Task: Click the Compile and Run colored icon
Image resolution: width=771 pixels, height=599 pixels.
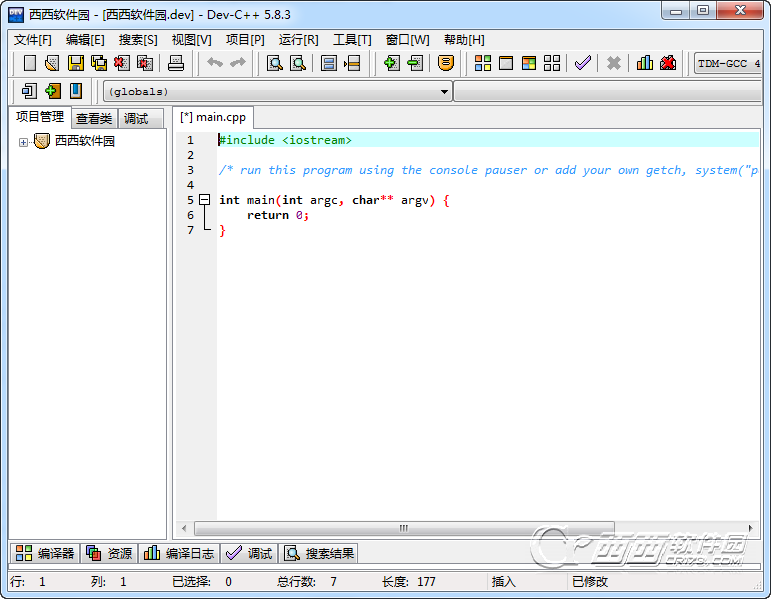Action: click(x=529, y=63)
